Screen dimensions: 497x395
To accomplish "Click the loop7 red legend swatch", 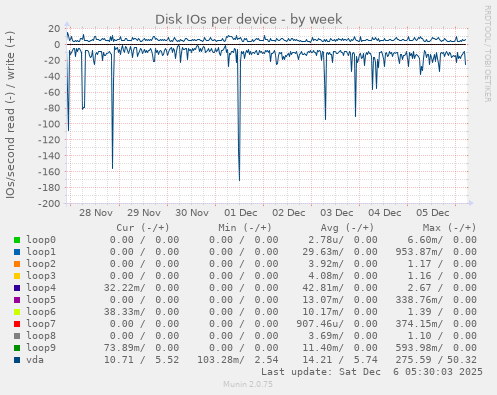I will tap(17, 324).
